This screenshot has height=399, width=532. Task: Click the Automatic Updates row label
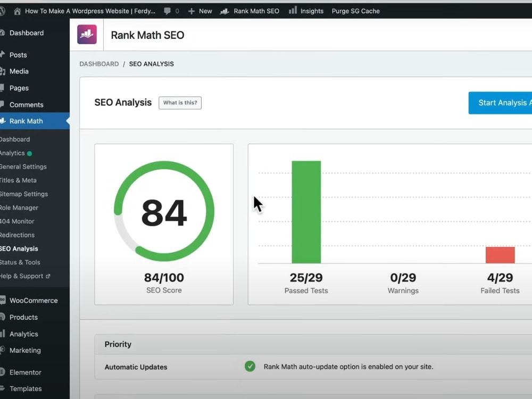tap(136, 367)
